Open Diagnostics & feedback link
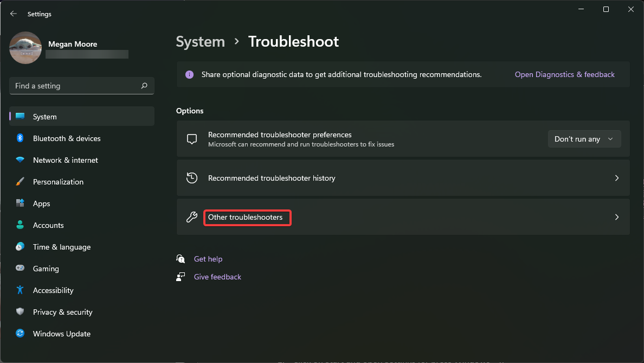Screen dimensions: 644x363 tap(564, 74)
